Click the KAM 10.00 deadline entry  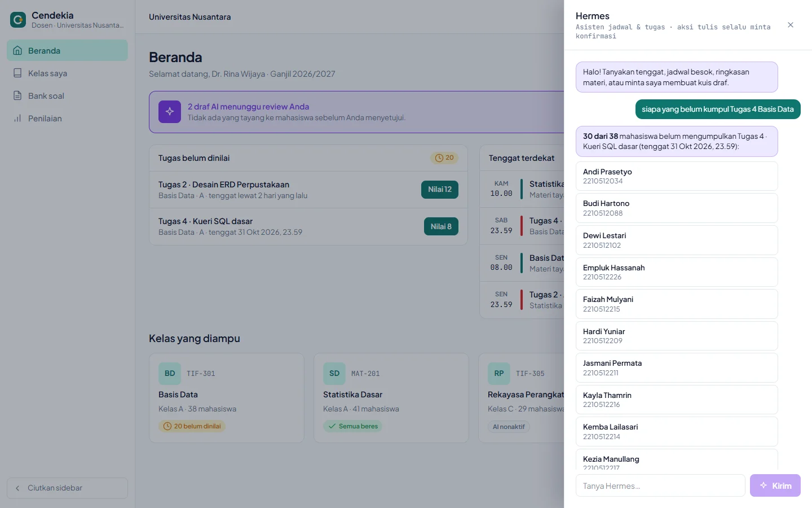522,189
